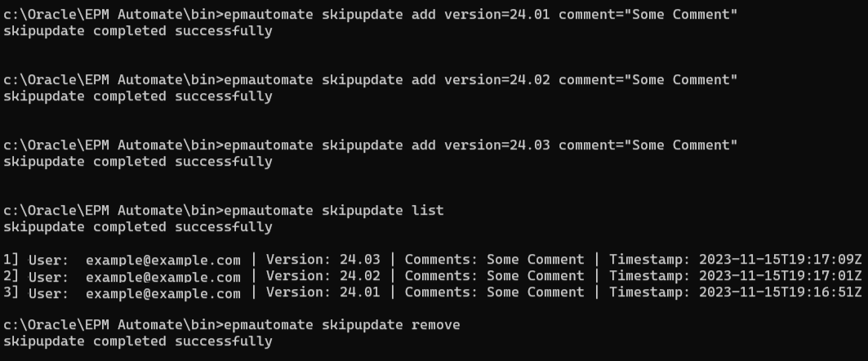Click the email address in list row 3

coord(162,293)
